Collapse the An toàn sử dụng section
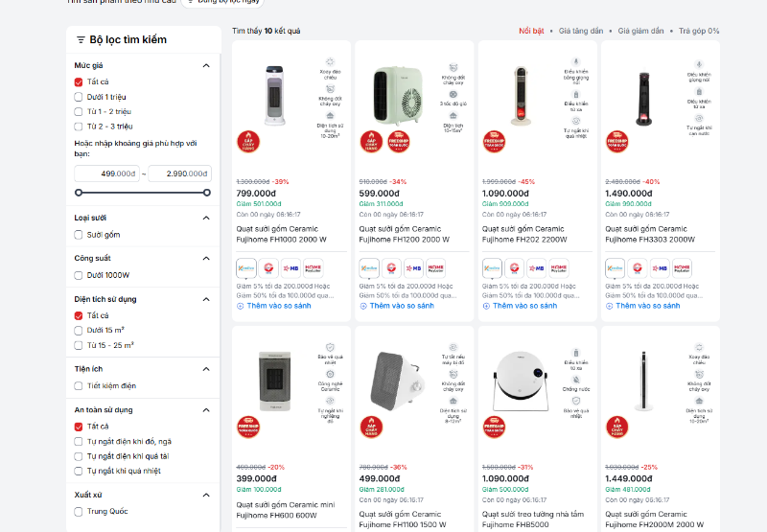The width and height of the screenshot is (767, 532). pos(206,410)
